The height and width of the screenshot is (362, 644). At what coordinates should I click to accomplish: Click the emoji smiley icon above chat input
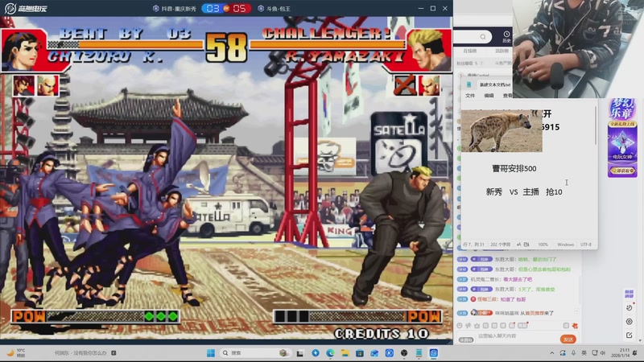(x=460, y=326)
